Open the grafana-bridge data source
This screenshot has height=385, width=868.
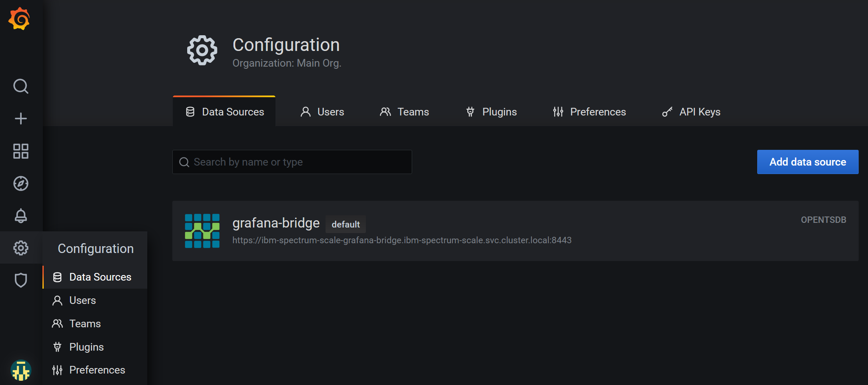click(515, 231)
